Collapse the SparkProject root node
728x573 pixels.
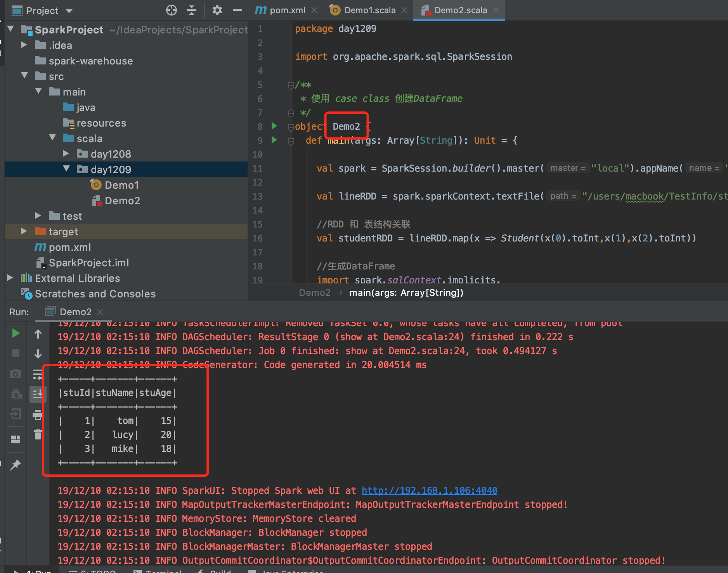pyautogui.click(x=11, y=29)
